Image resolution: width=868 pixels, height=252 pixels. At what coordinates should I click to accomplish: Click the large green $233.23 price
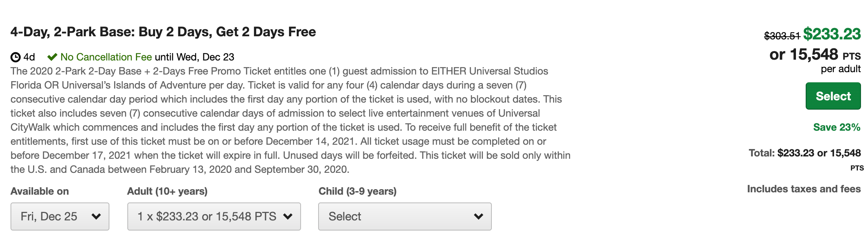point(832,34)
